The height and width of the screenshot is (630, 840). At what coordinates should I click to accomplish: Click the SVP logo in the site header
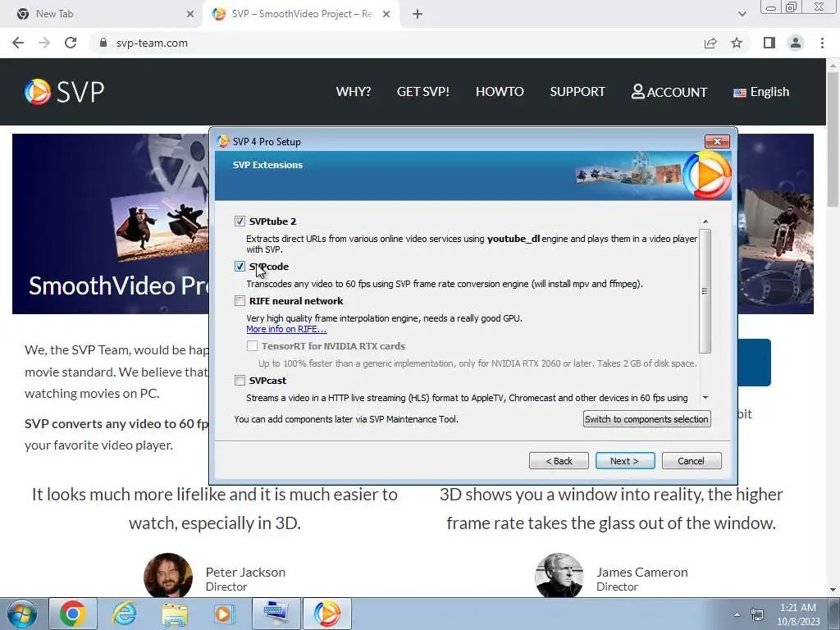[x=64, y=92]
